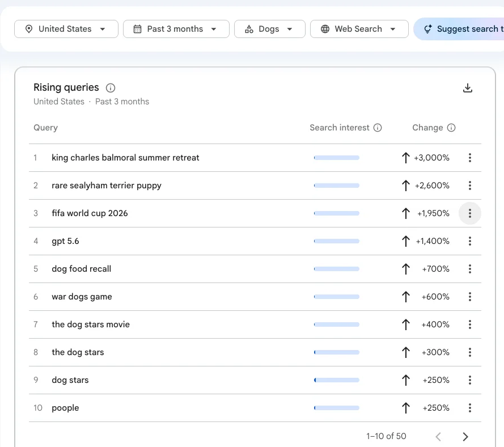Open more options for 'dog stars' row nine
The height and width of the screenshot is (447, 504).
click(x=469, y=380)
